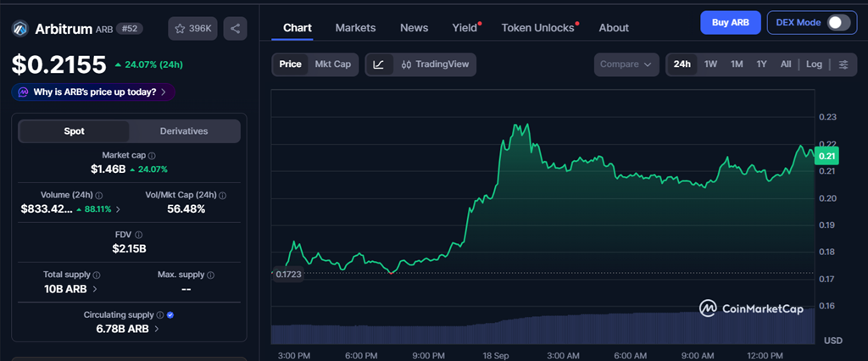868x361 pixels.
Task: Select Price chart view
Action: click(290, 64)
